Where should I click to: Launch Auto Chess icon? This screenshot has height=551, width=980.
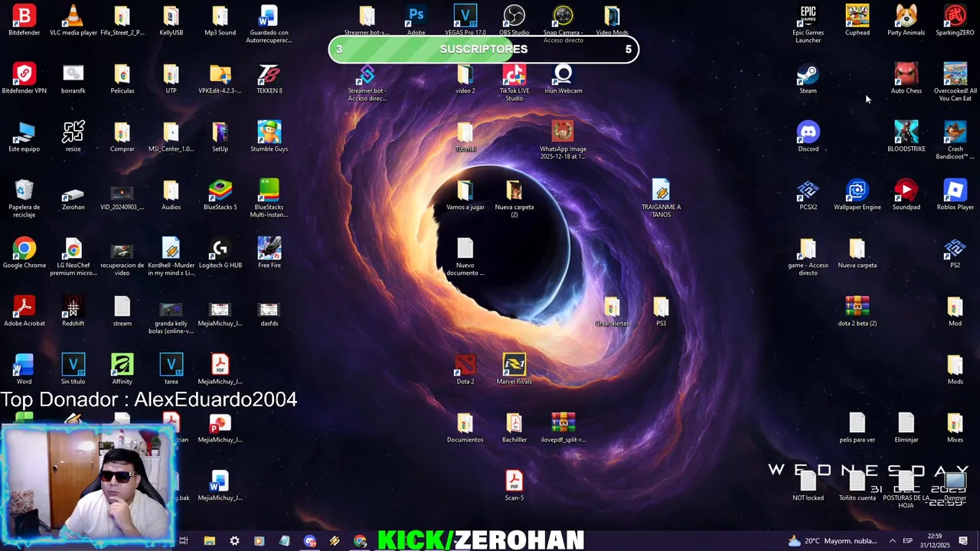point(906,79)
